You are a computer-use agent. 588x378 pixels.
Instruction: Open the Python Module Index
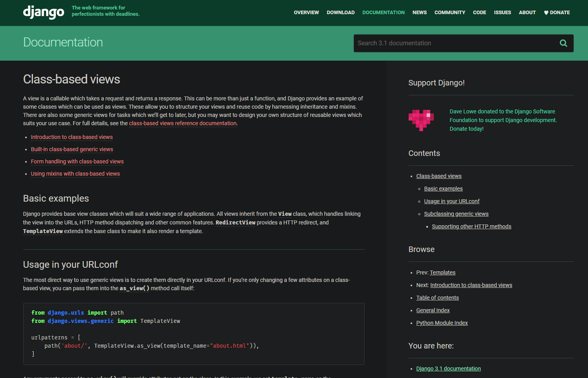442,323
